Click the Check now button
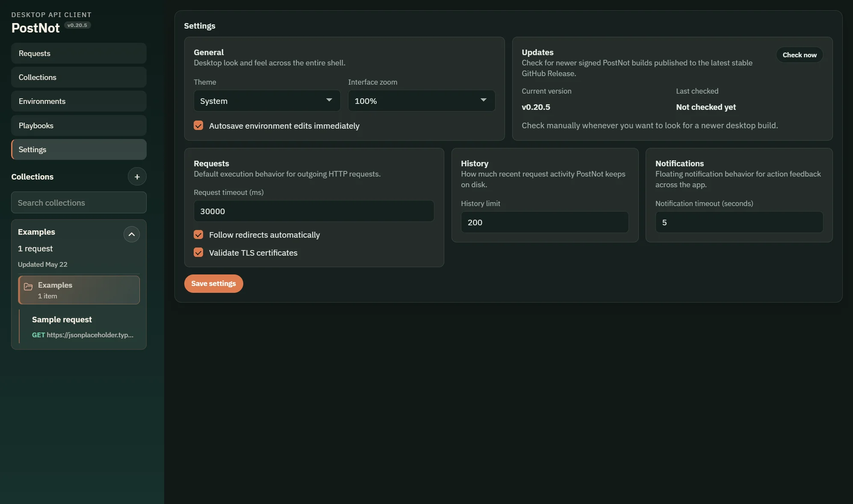 click(799, 55)
